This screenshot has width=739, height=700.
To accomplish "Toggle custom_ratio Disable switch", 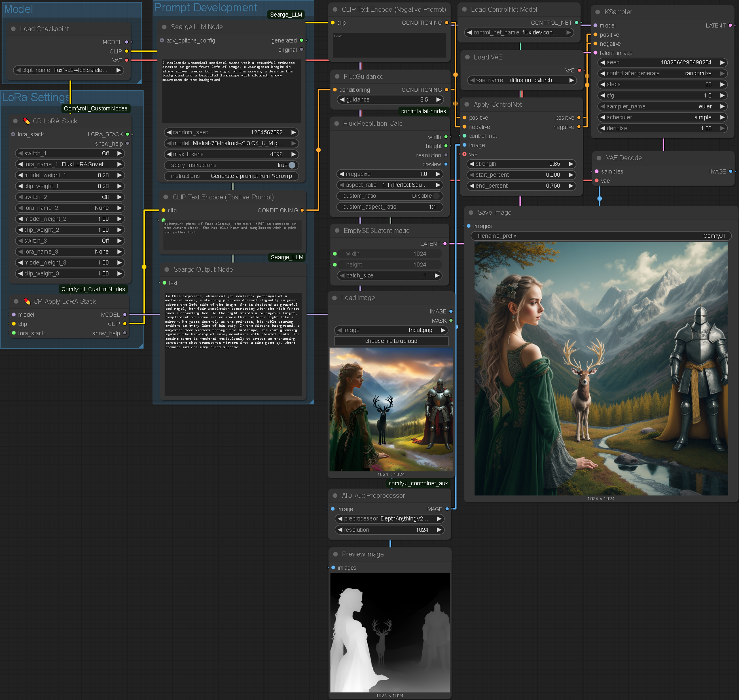I will 436,196.
